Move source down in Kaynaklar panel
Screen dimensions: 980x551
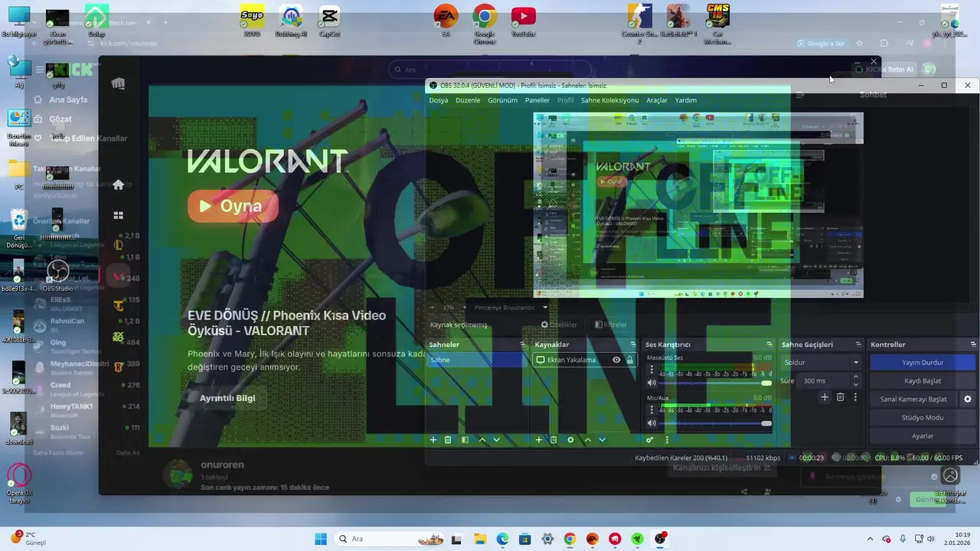[603, 440]
